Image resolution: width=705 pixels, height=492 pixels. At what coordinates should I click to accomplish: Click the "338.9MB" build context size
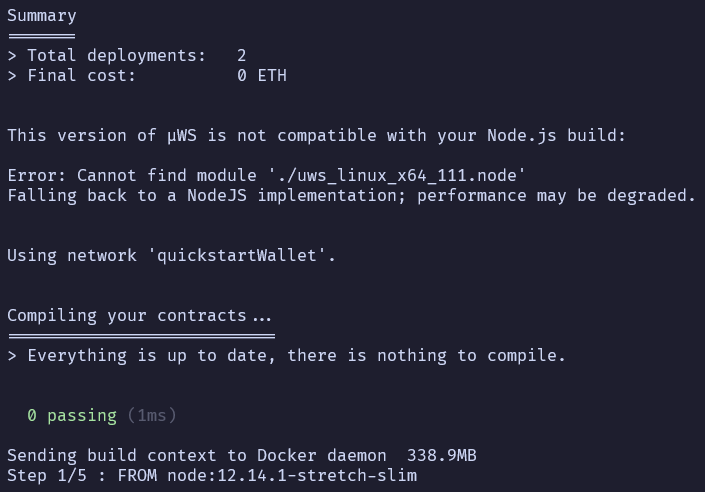(436, 455)
